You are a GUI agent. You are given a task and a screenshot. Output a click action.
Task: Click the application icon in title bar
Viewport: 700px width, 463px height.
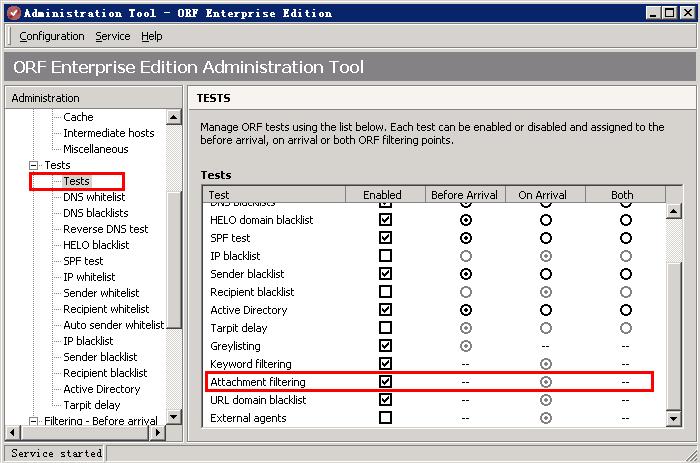[11, 12]
